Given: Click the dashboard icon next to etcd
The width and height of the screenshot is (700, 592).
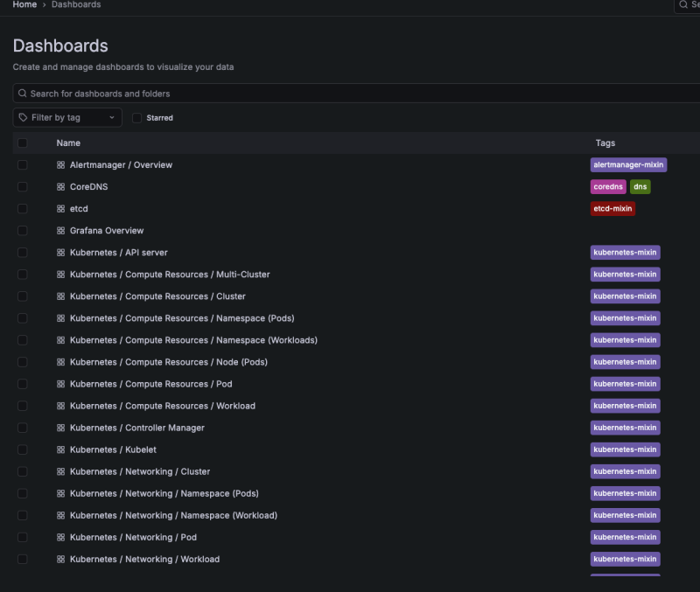Looking at the screenshot, I should [x=61, y=209].
